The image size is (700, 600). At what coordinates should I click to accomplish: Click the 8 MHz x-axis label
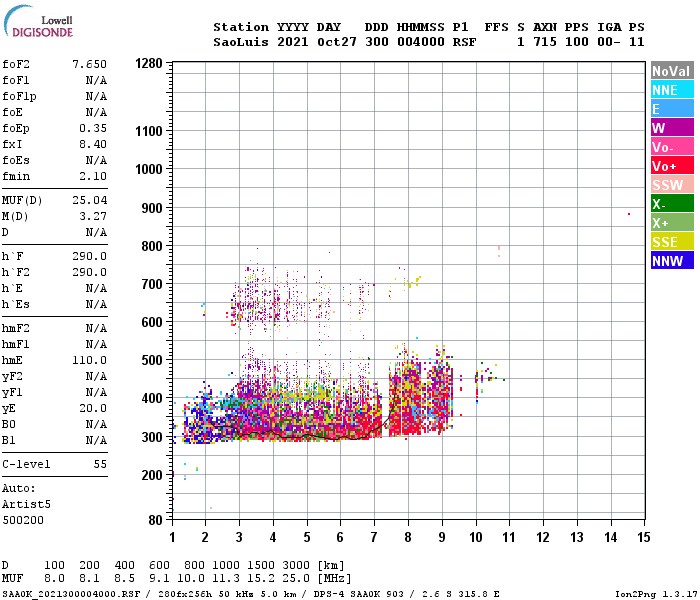point(408,537)
